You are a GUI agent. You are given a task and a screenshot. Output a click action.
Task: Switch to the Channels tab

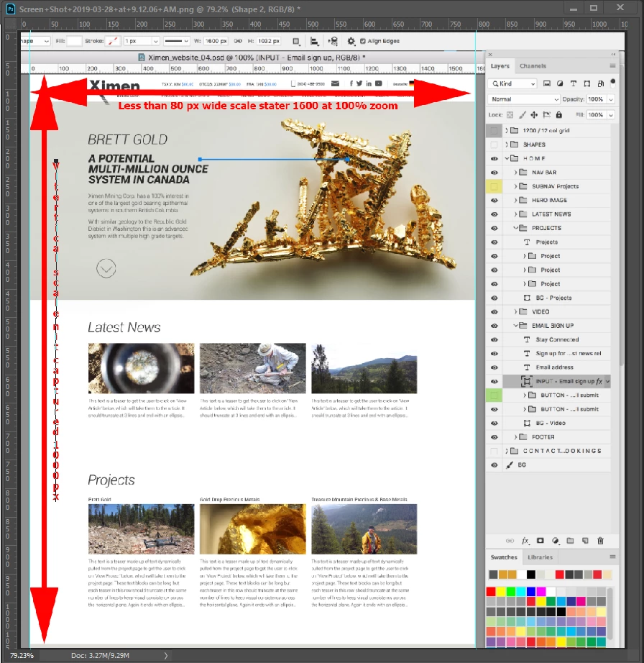(533, 66)
